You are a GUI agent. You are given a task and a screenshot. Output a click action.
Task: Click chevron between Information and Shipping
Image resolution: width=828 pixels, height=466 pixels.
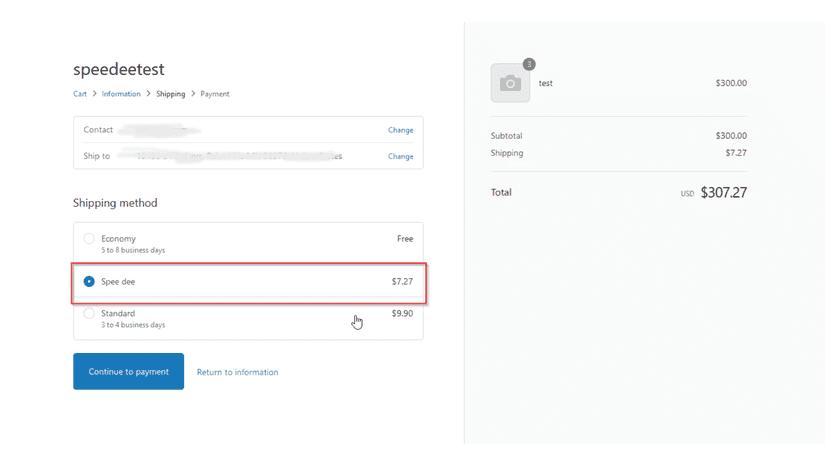pos(148,94)
